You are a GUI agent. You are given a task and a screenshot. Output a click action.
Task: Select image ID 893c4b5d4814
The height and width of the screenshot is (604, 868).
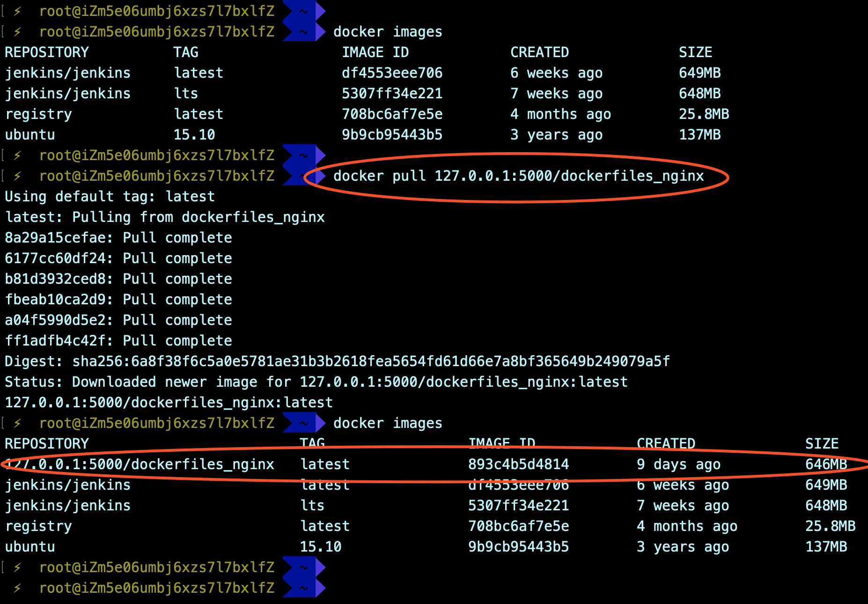click(x=519, y=464)
